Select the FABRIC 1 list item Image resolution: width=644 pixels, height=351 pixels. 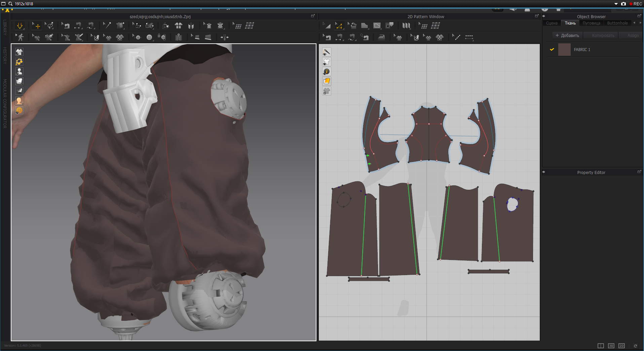click(593, 49)
